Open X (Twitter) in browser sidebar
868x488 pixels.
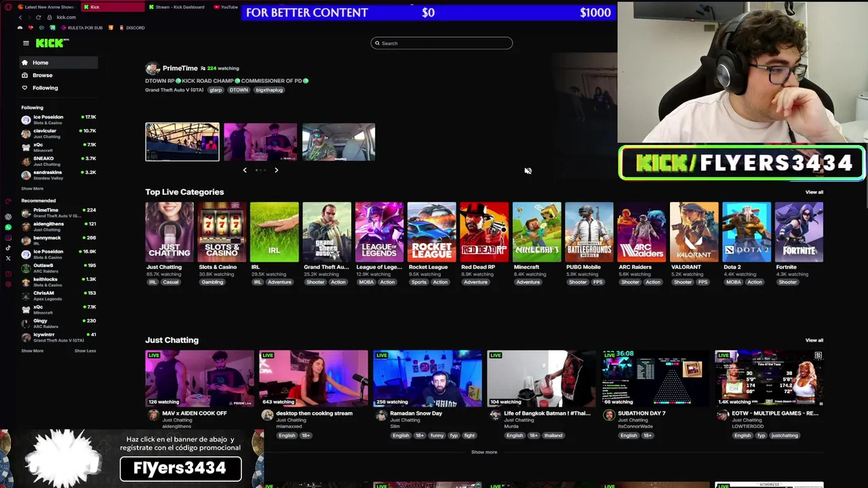8,258
